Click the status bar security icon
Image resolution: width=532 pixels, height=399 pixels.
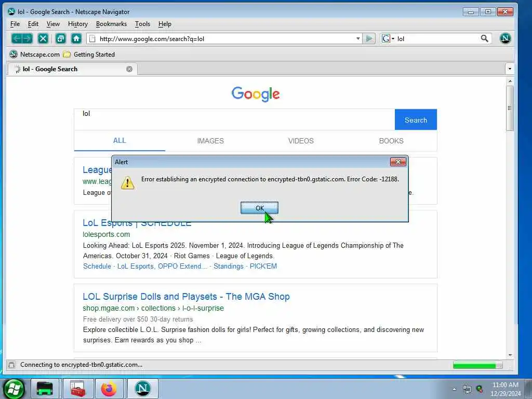[x=11, y=365]
